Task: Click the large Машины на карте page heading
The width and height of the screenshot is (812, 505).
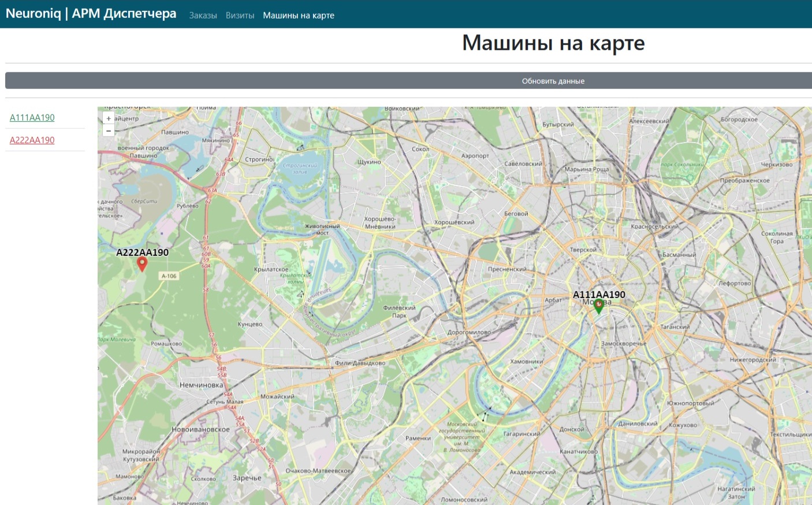Action: pyautogui.click(x=553, y=43)
